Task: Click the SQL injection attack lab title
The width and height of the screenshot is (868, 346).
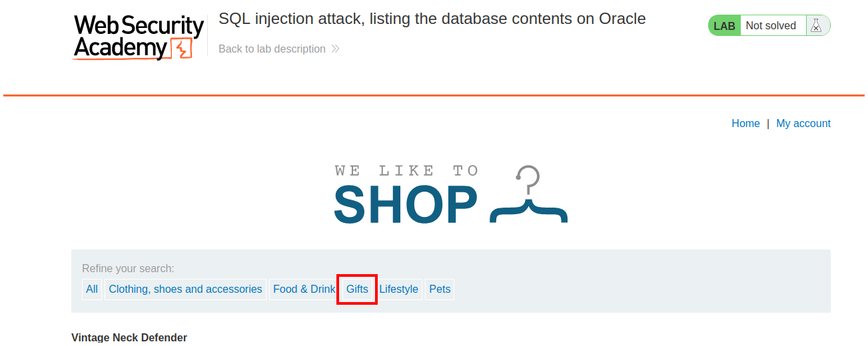Action: coord(432,19)
